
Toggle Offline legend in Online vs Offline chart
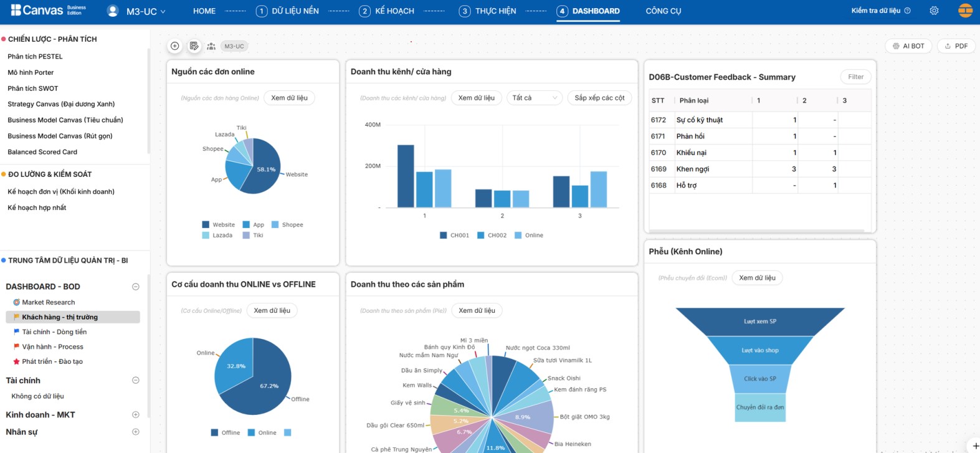pyautogui.click(x=225, y=432)
